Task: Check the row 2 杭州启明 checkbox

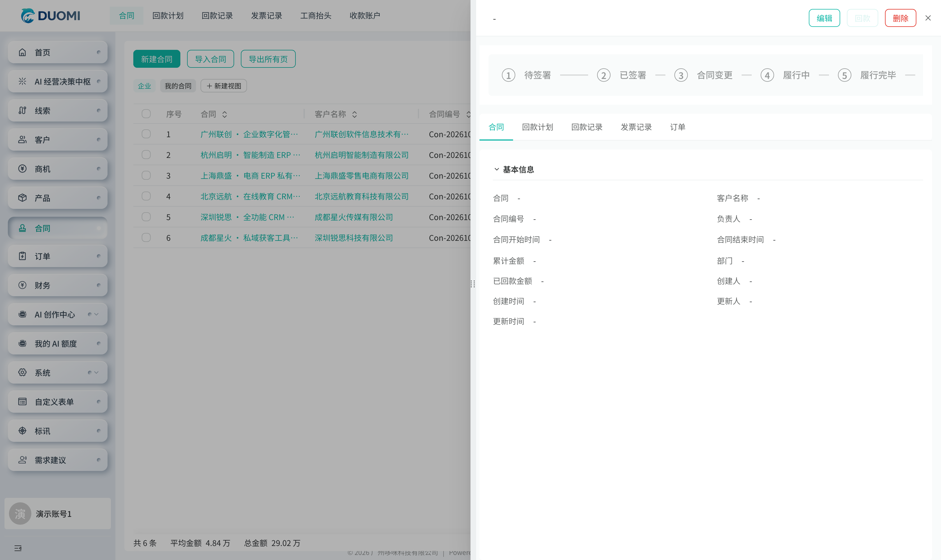Action: pos(146,155)
